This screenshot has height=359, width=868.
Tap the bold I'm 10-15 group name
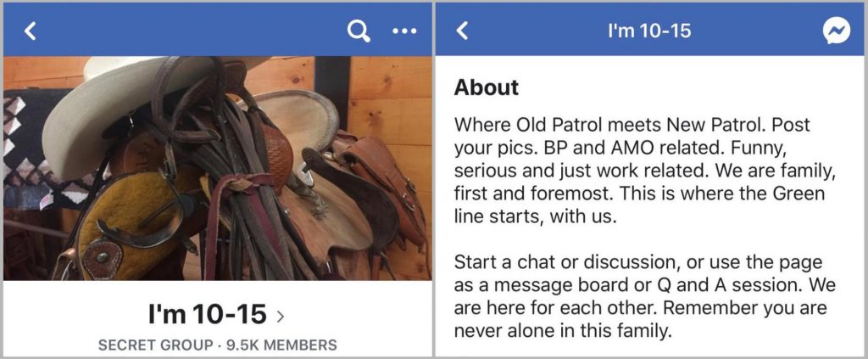(208, 316)
